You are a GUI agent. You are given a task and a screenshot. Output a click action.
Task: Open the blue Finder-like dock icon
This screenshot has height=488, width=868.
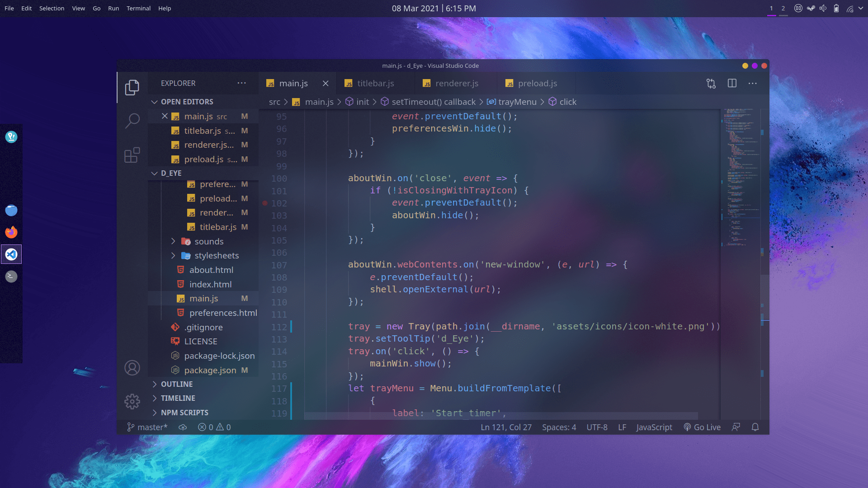pos(11,210)
